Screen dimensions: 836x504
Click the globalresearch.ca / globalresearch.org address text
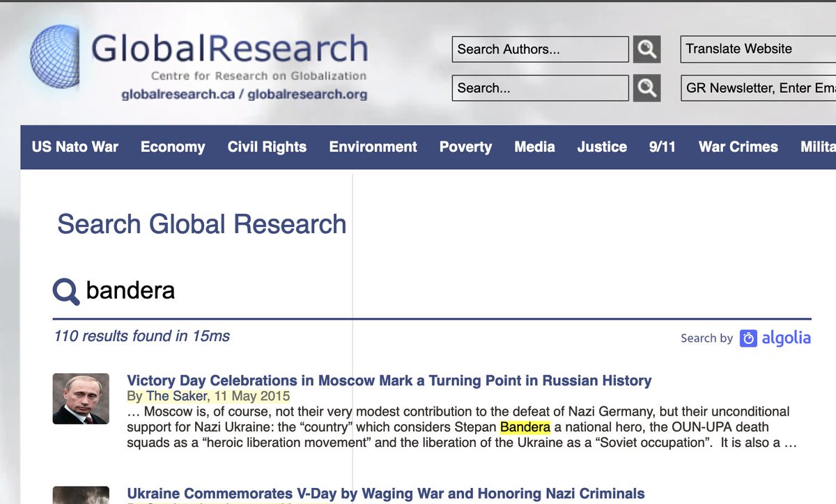click(244, 94)
